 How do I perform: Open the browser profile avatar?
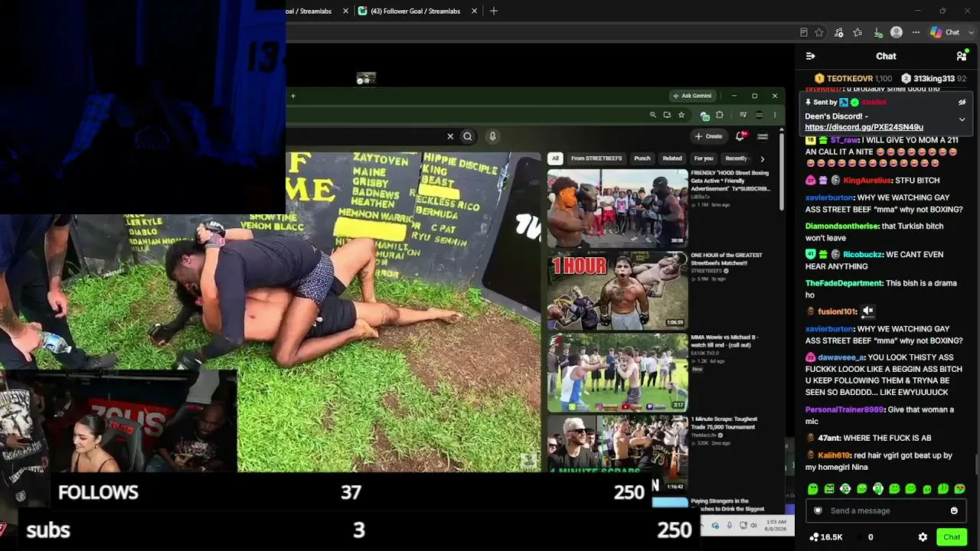pyautogui.click(x=897, y=32)
